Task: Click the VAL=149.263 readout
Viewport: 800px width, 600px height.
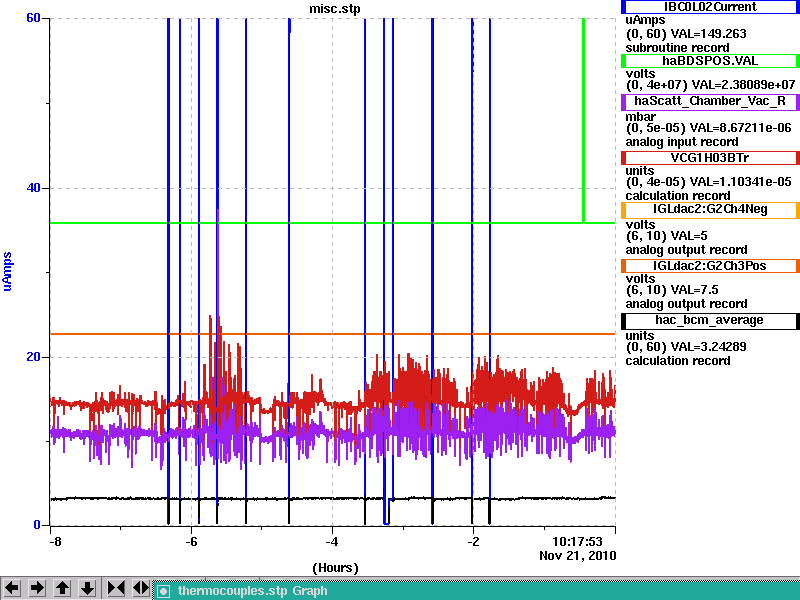Action: (x=708, y=34)
